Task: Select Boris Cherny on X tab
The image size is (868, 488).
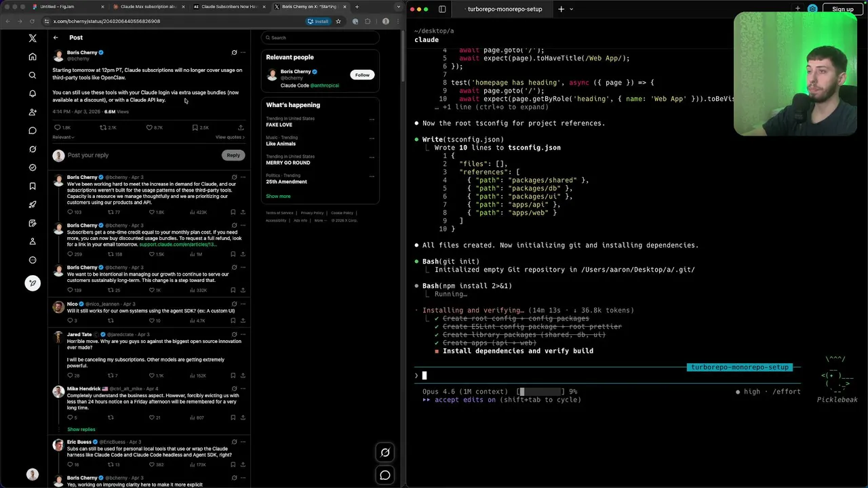Action: tap(310, 7)
